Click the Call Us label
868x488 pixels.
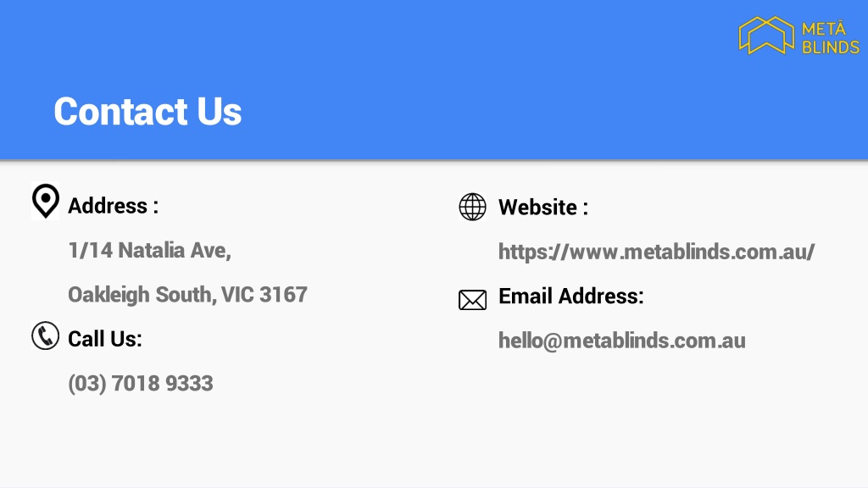pos(104,339)
